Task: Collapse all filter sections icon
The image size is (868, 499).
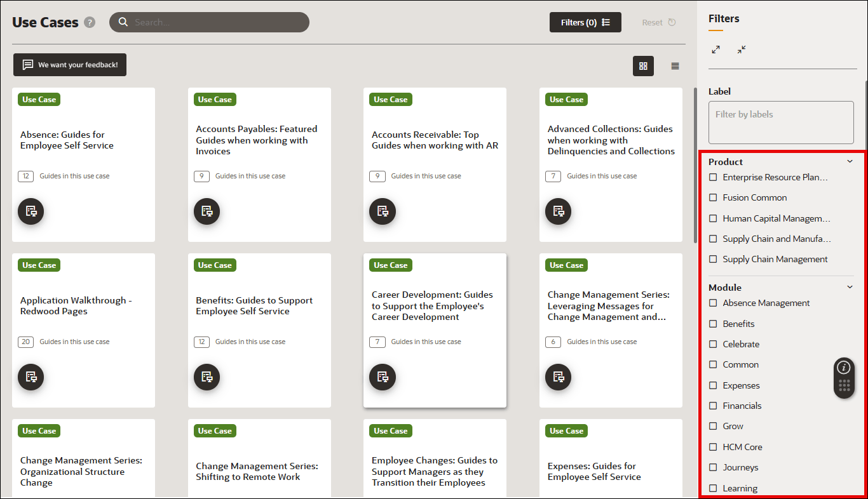Action: pyautogui.click(x=742, y=50)
